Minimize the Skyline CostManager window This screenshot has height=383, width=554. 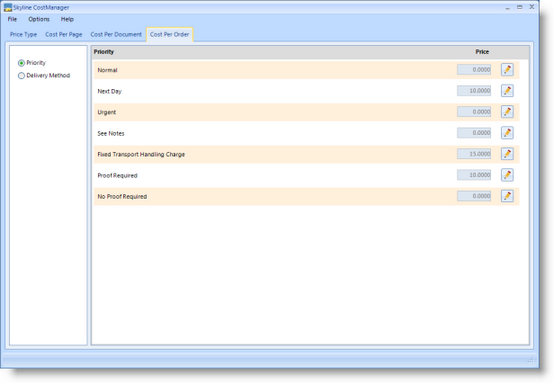click(x=507, y=7)
